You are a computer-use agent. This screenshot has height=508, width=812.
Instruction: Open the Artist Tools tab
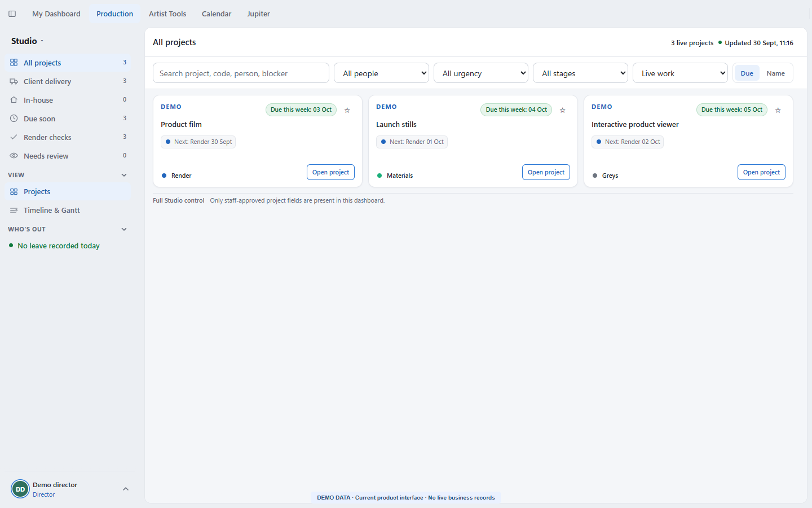point(167,14)
